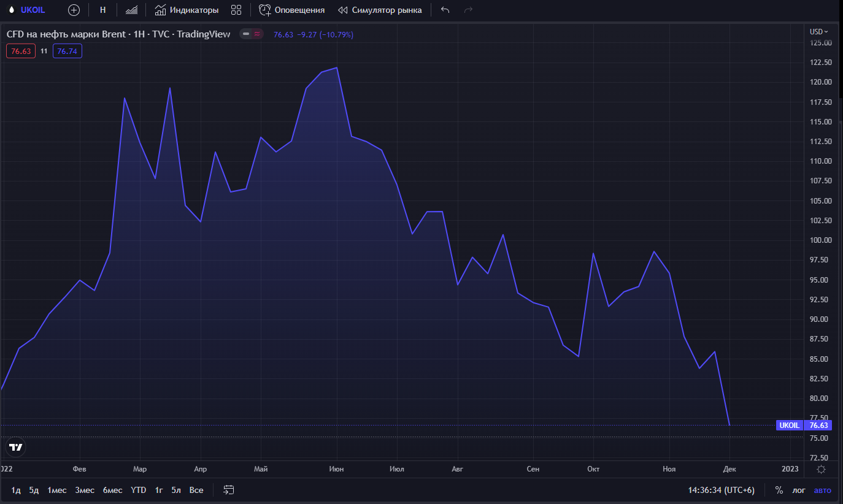Select the 1г time range
The height and width of the screenshot is (504, 843).
tap(159, 491)
